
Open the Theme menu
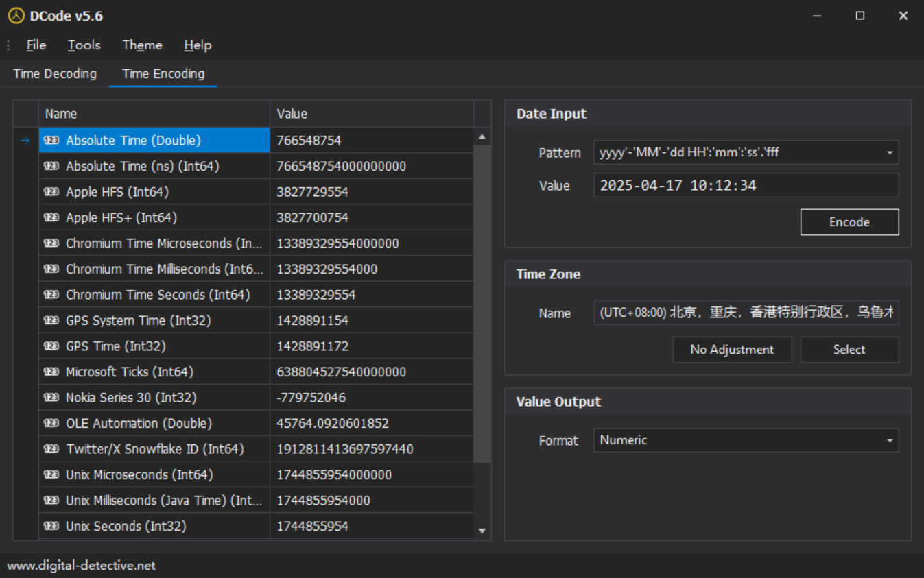[142, 45]
